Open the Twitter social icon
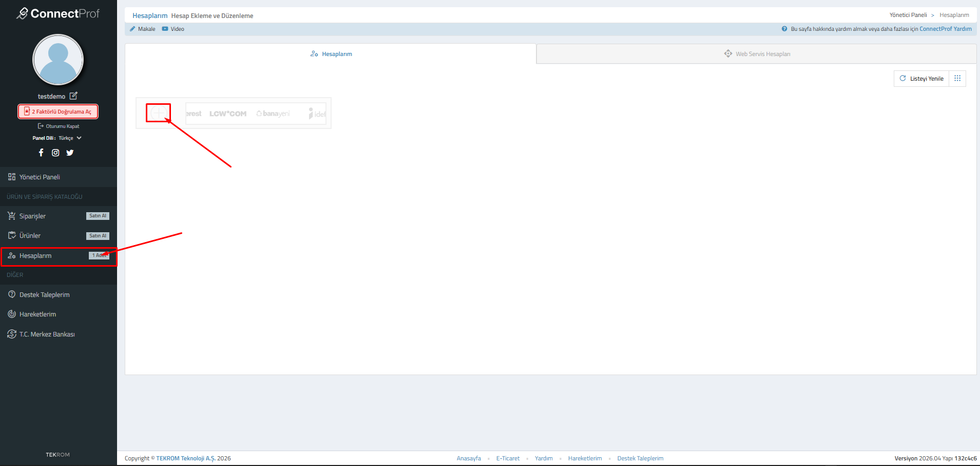Viewport: 980px width, 466px height. coord(70,153)
